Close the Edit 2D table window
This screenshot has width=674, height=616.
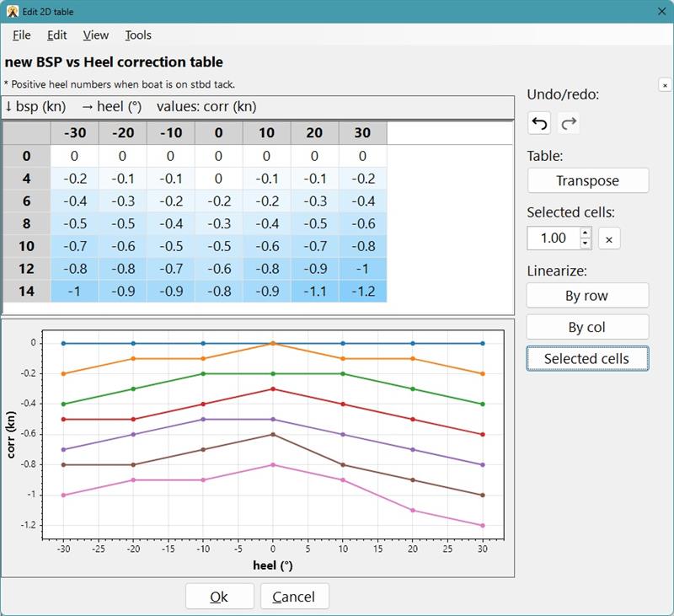click(x=662, y=12)
